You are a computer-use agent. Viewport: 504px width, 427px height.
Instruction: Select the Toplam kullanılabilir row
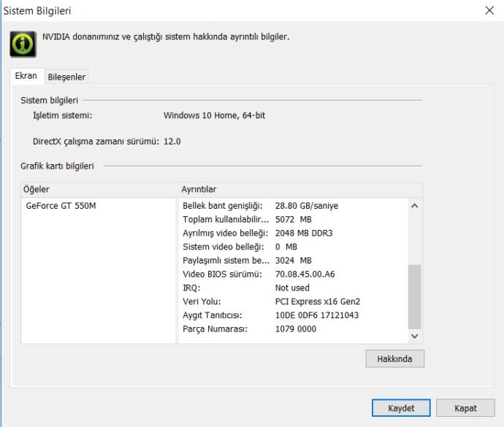293,220
